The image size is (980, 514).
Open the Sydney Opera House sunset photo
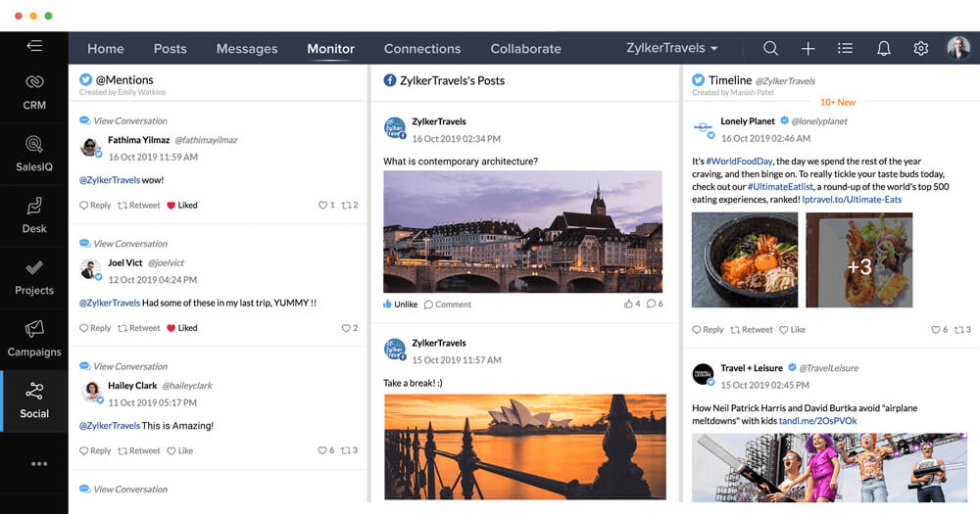(525, 446)
